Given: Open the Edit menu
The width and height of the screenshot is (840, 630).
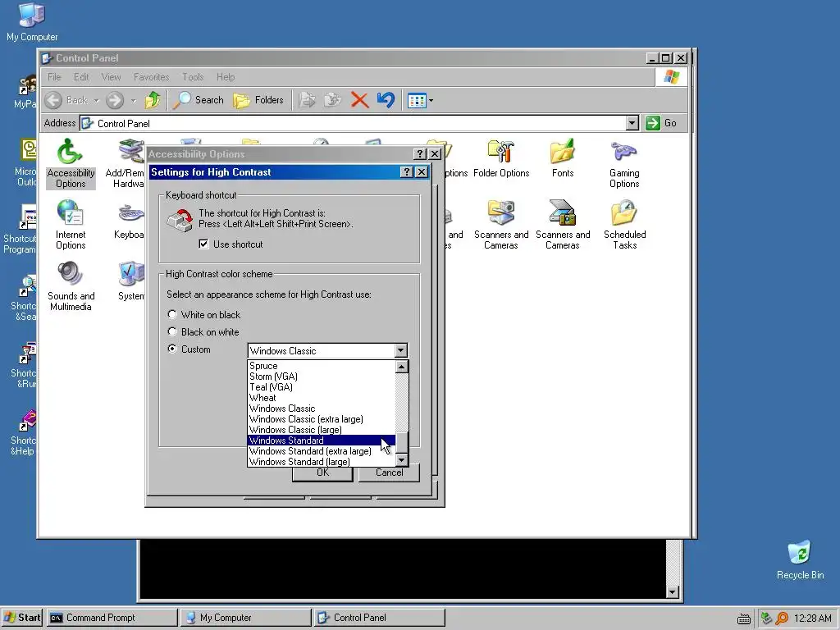Looking at the screenshot, I should pyautogui.click(x=81, y=77).
